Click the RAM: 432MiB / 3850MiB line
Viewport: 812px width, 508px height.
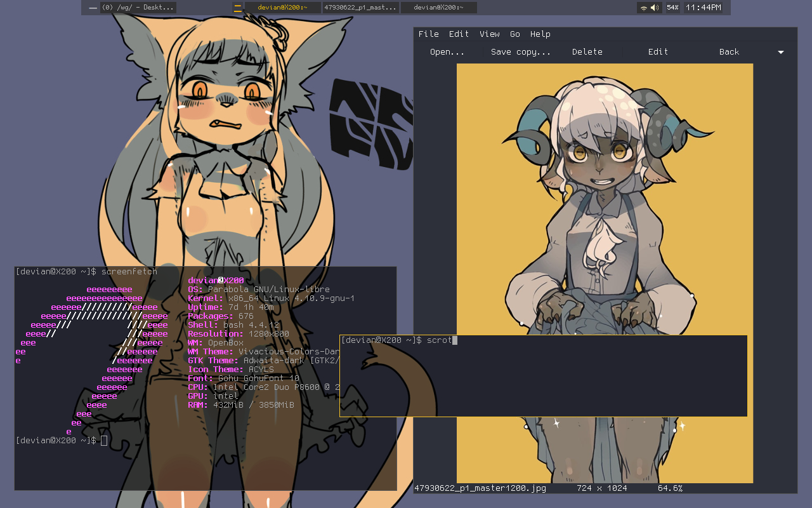point(241,405)
